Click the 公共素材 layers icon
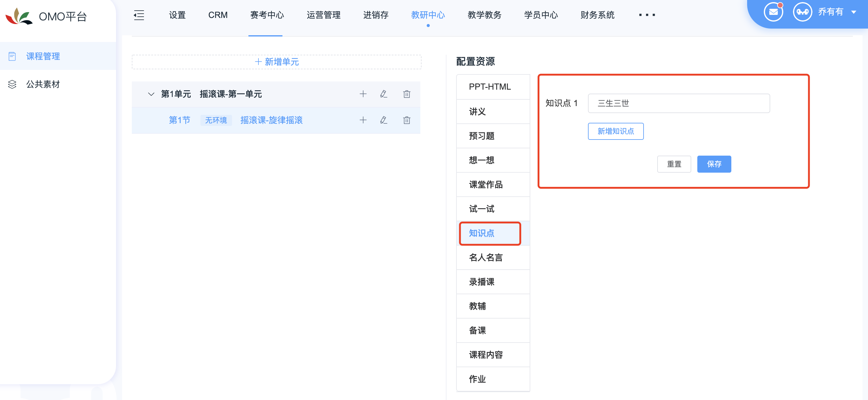Viewport: 868px width, 400px height. (x=12, y=84)
